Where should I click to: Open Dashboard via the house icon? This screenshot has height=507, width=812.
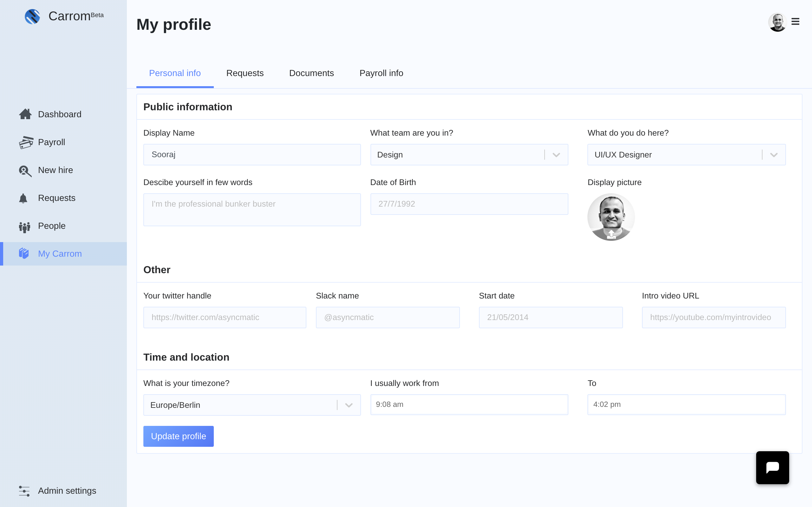point(25,114)
